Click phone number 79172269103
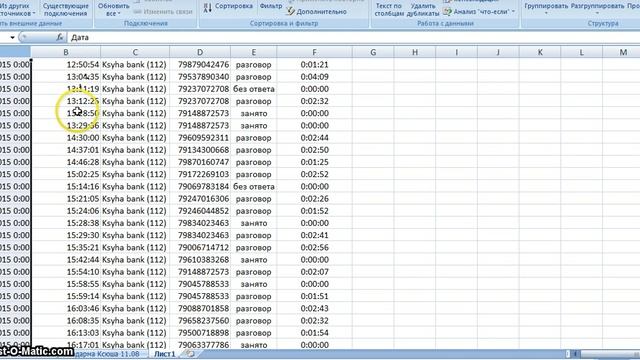Screen dimensions: 640x360 pyautogui.click(x=200, y=174)
